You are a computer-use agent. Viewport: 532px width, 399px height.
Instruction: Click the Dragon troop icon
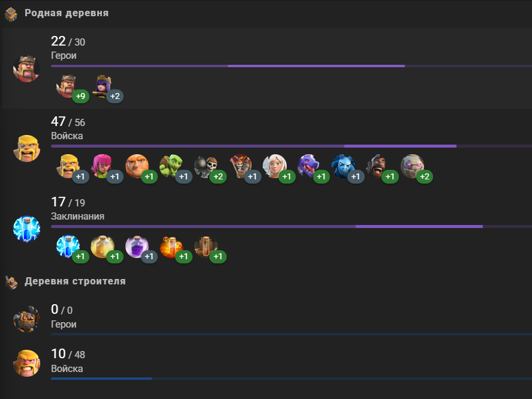(309, 166)
